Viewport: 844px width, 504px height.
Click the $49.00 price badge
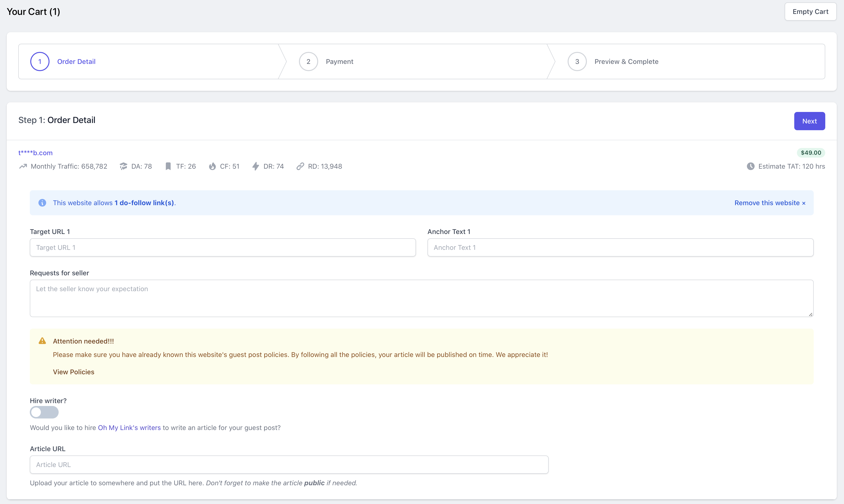[x=811, y=153]
